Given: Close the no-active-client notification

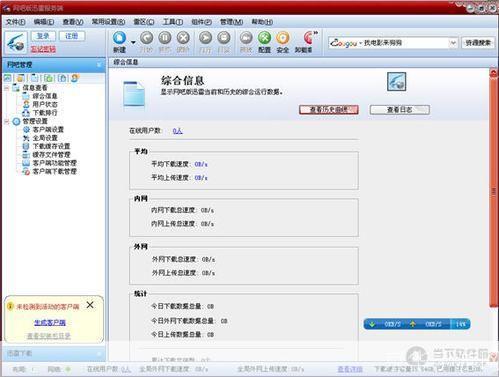Looking at the screenshot, I should 90,305.
